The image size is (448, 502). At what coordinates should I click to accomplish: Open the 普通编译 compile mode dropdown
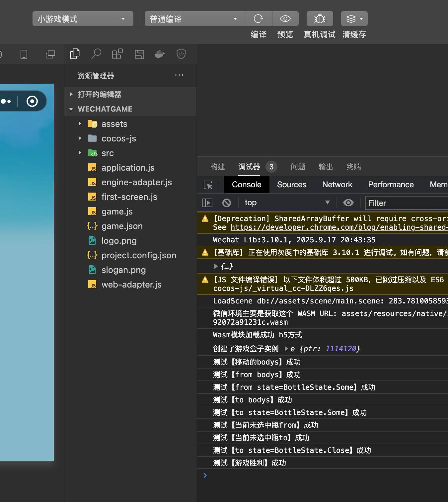195,19
